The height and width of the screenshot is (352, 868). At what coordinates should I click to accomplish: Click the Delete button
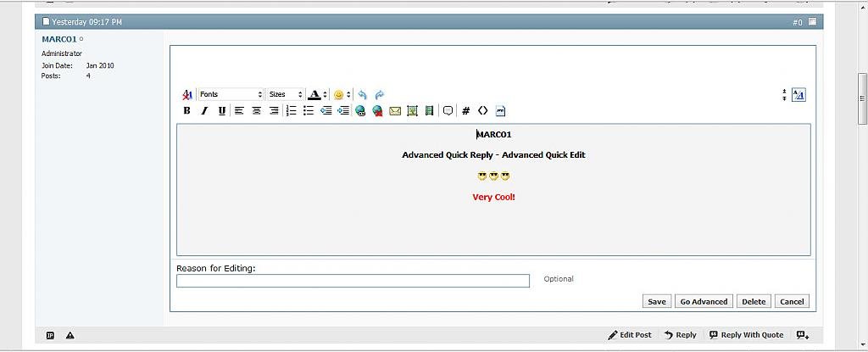tap(754, 302)
